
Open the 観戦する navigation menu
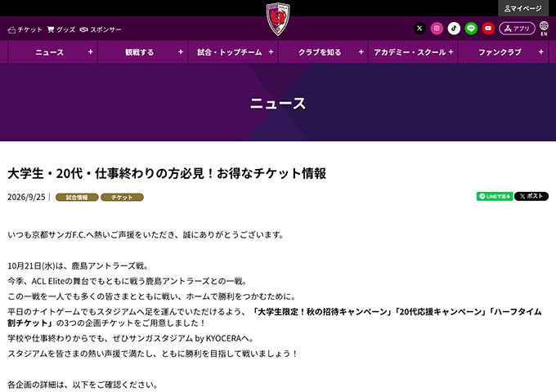[x=142, y=52]
